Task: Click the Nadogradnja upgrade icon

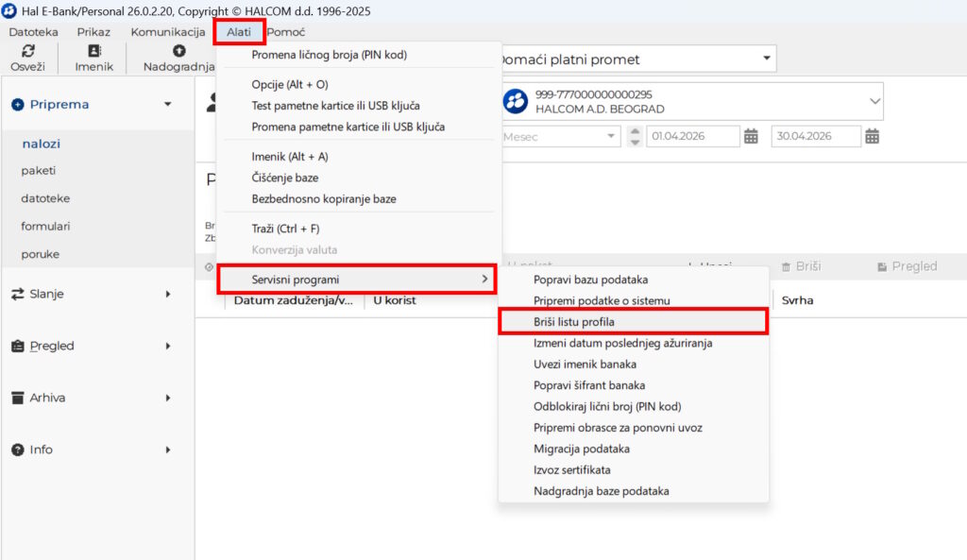Action: [x=178, y=51]
